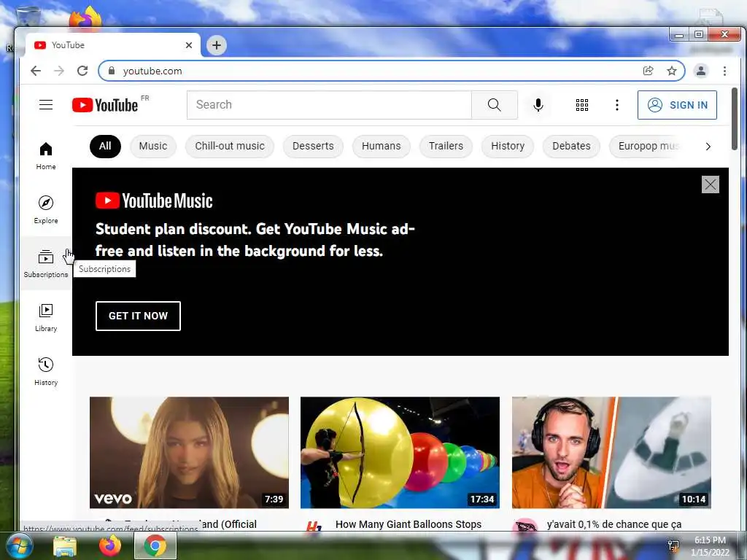Screen dimensions: 747x560
Task: Open the vevo video thumbnail 7:39
Action: point(189,452)
